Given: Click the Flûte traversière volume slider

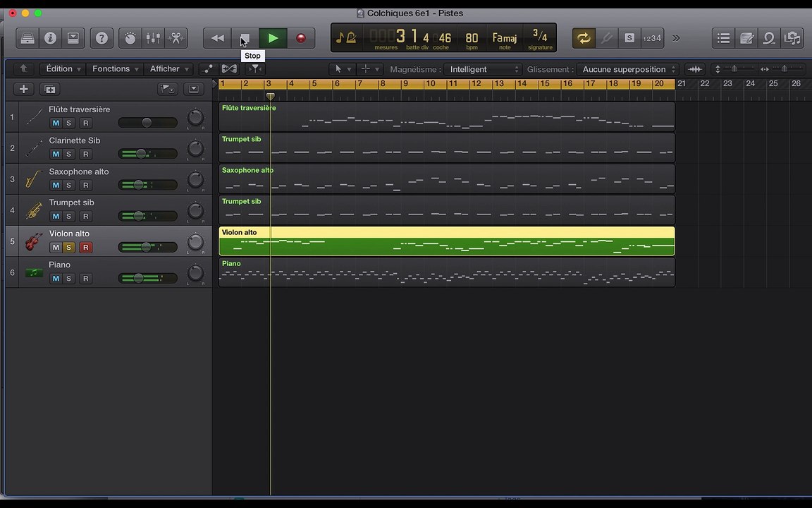Looking at the screenshot, I should click(x=147, y=123).
